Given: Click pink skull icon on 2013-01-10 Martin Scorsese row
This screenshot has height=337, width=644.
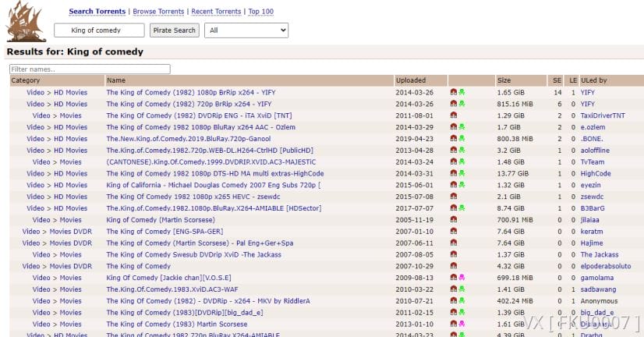Looking at the screenshot, I should (x=462, y=324).
